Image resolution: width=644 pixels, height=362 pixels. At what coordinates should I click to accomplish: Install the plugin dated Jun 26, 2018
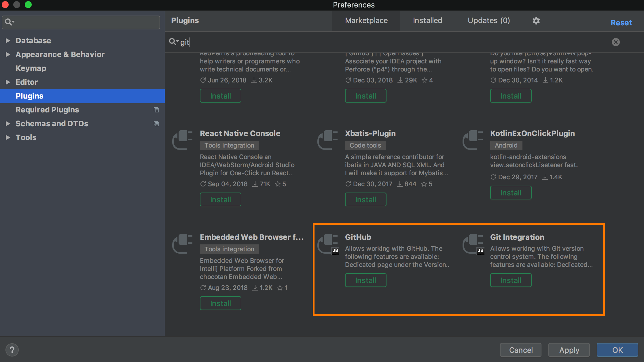(221, 96)
